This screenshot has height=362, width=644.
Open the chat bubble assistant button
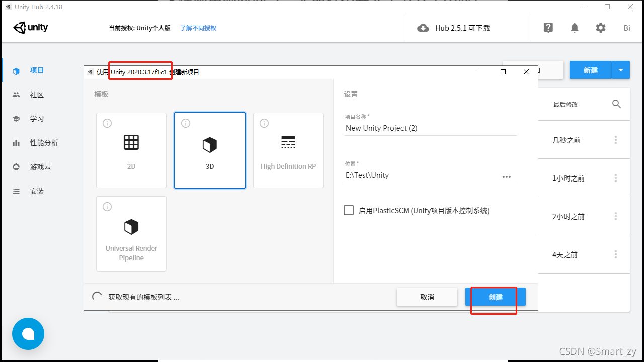click(x=28, y=334)
